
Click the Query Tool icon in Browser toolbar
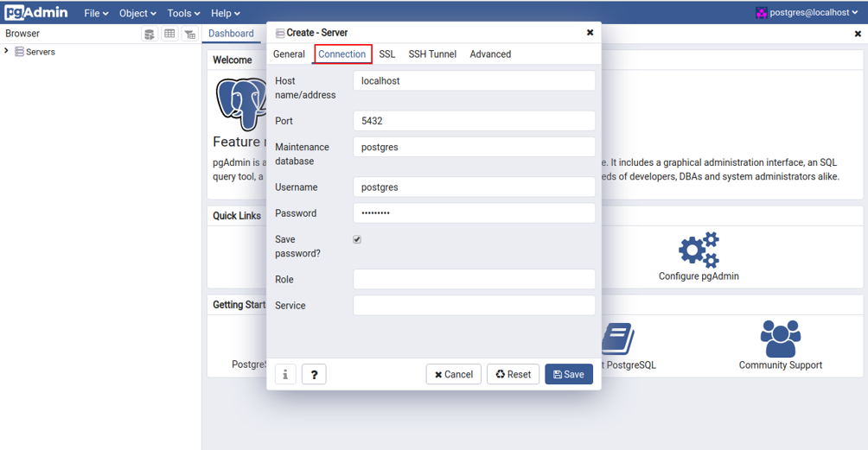[150, 35]
